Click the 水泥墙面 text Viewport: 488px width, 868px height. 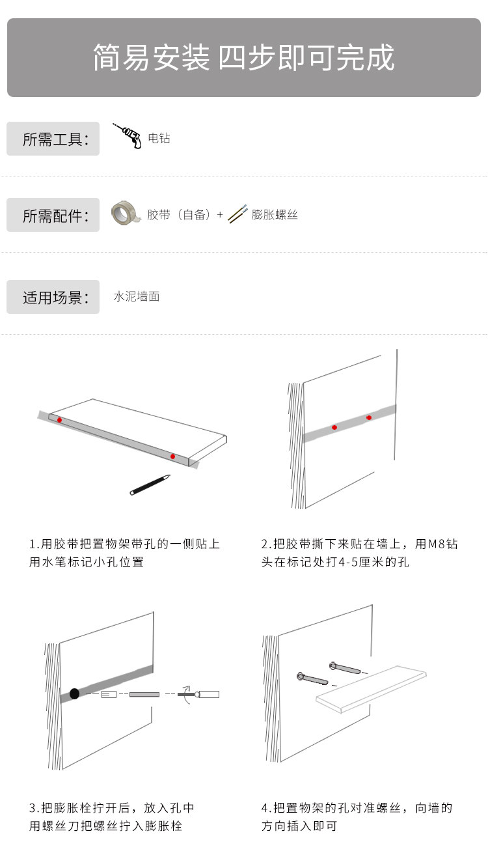(x=136, y=296)
